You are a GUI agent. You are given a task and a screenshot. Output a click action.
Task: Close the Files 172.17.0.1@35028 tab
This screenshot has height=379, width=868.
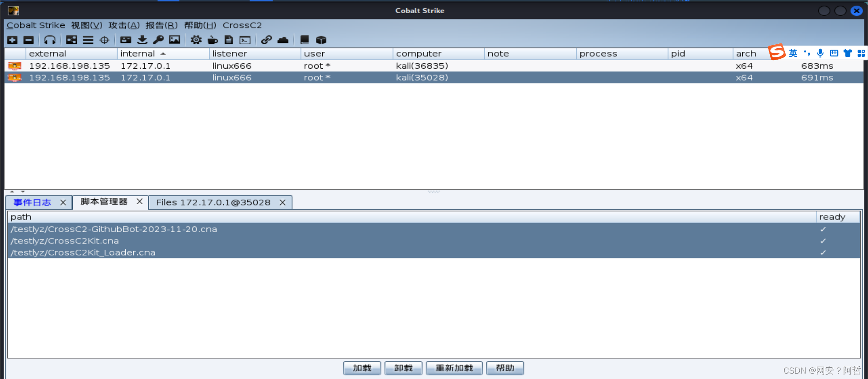[x=283, y=202]
